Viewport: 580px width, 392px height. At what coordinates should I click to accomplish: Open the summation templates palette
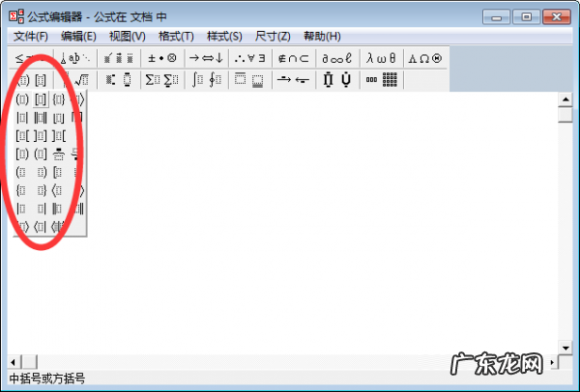click(x=162, y=80)
